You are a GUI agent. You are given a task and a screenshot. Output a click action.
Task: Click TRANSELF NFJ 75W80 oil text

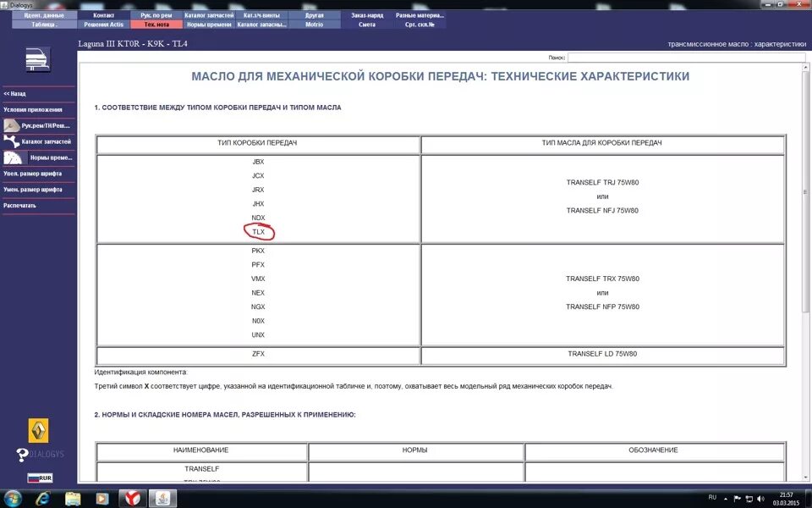coord(602,211)
